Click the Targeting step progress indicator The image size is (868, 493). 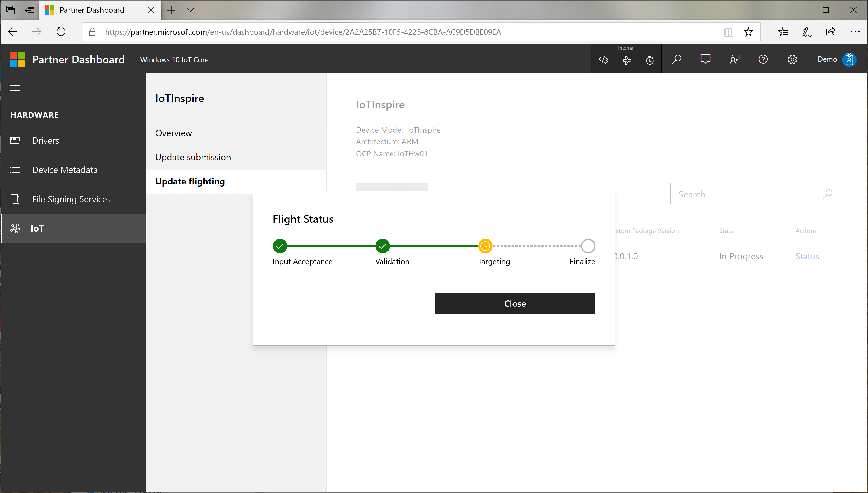485,245
